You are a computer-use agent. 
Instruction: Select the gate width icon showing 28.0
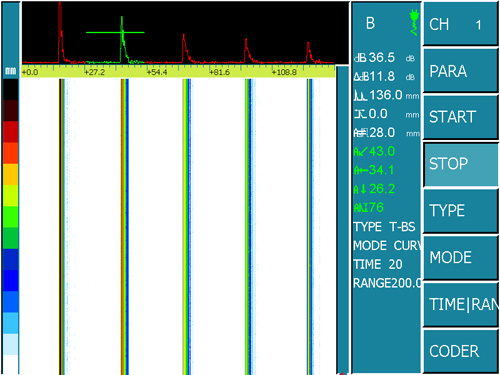click(361, 133)
